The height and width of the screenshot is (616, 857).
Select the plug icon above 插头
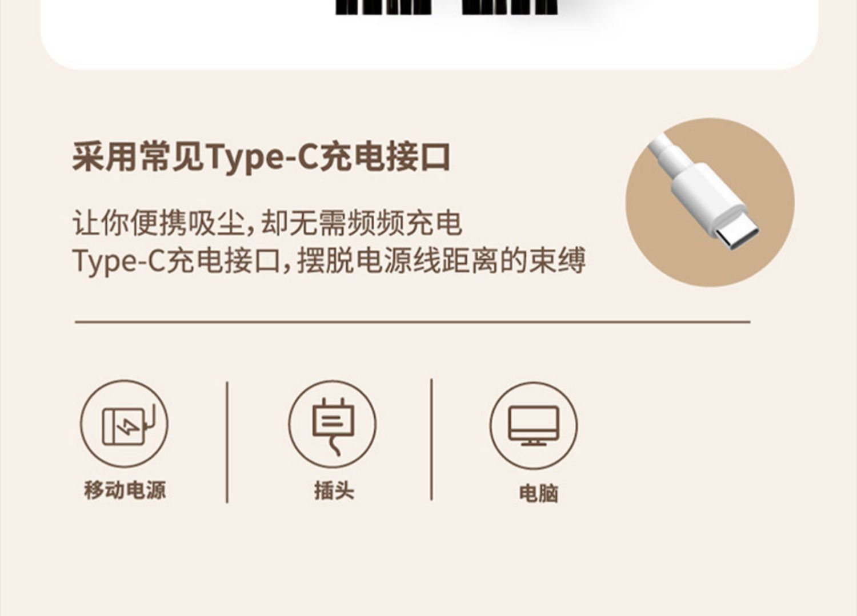pyautogui.click(x=333, y=424)
